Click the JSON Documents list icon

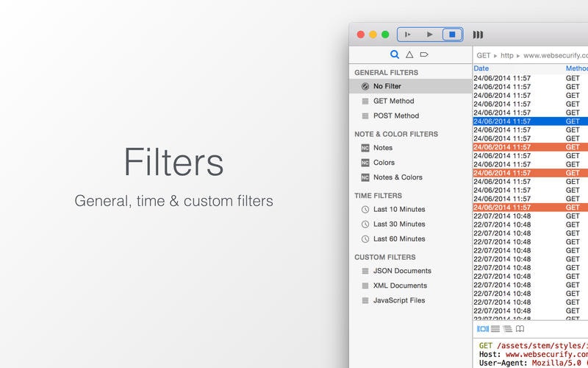point(365,271)
